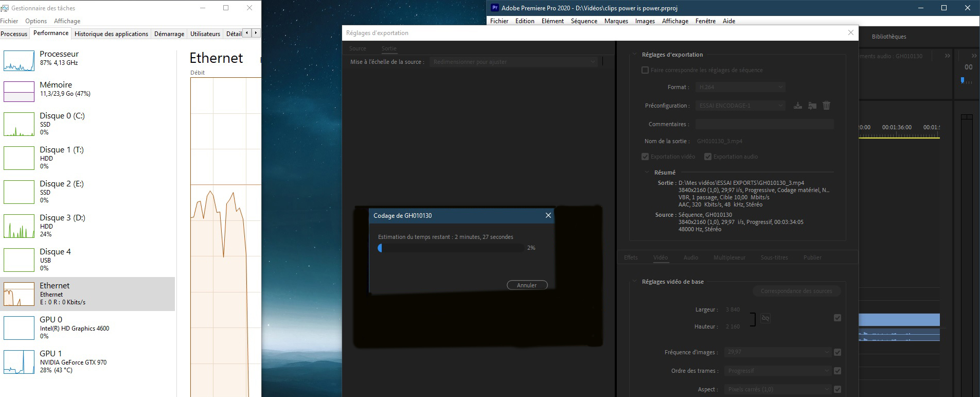Click the 00:01:36:00 mark on timeline ruler
Image resolution: width=980 pixels, height=397 pixels.
pyautogui.click(x=897, y=127)
